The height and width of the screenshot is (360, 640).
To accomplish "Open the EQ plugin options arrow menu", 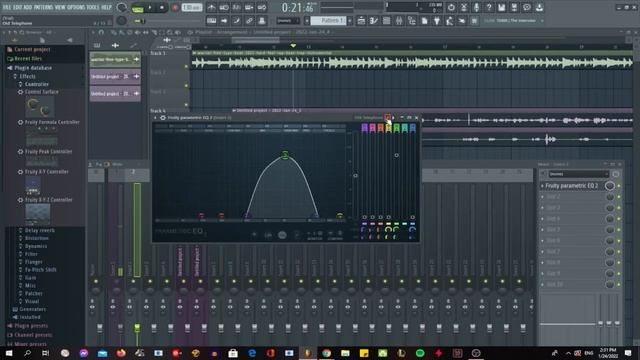I will [155, 118].
